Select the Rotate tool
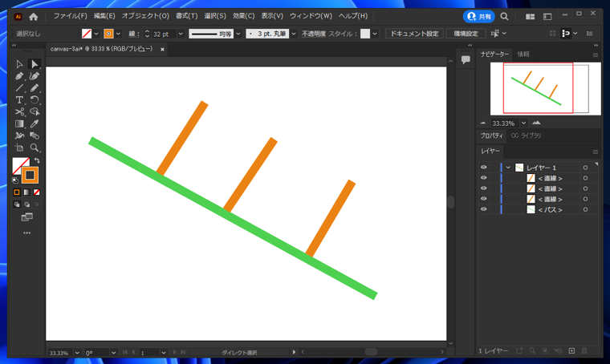This screenshot has height=364, width=610. point(35,100)
